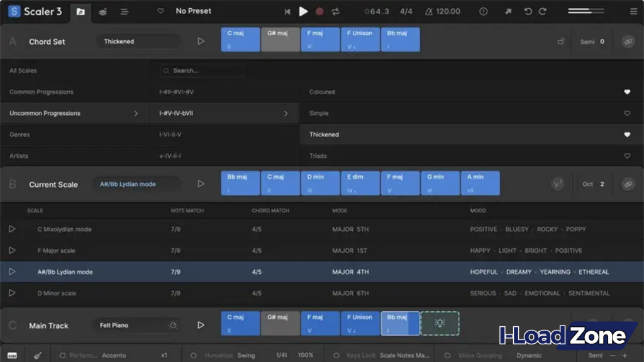Play the Current Scale section B

[x=201, y=184]
